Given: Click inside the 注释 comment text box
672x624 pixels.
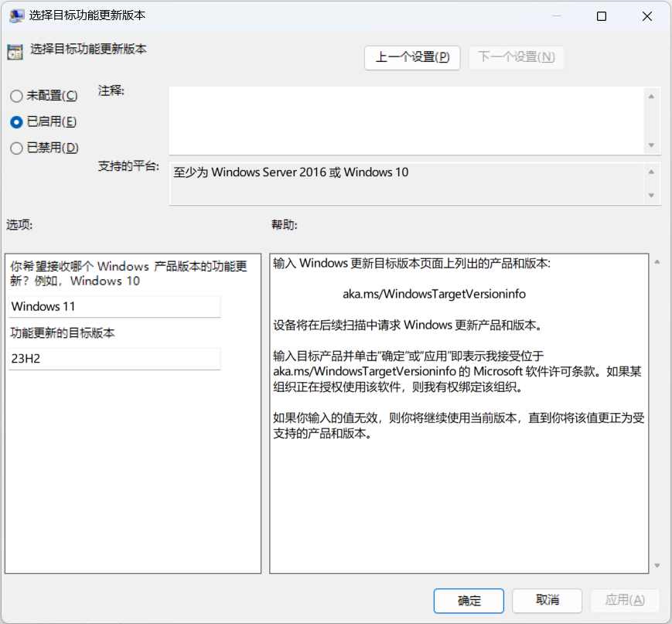Looking at the screenshot, I should (406, 120).
